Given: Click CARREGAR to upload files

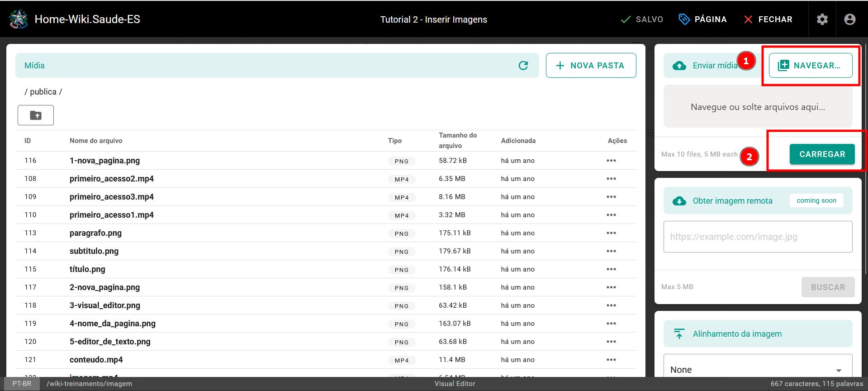Looking at the screenshot, I should 822,154.
